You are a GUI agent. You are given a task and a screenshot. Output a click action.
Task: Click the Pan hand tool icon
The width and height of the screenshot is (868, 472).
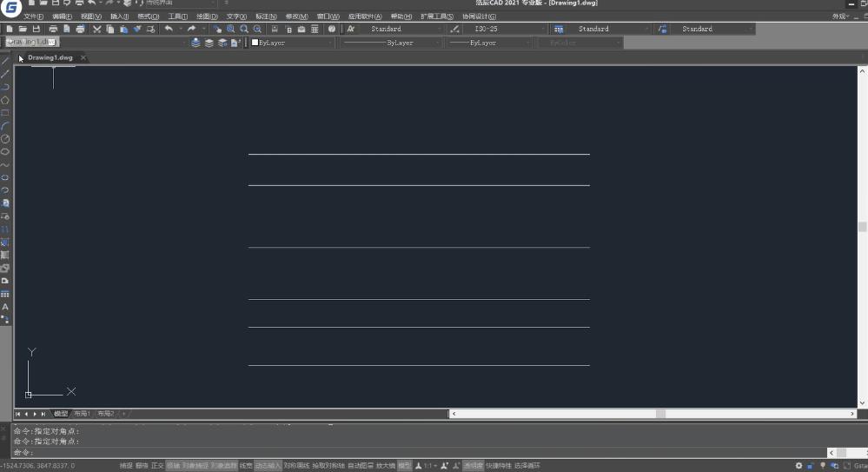(x=217, y=29)
